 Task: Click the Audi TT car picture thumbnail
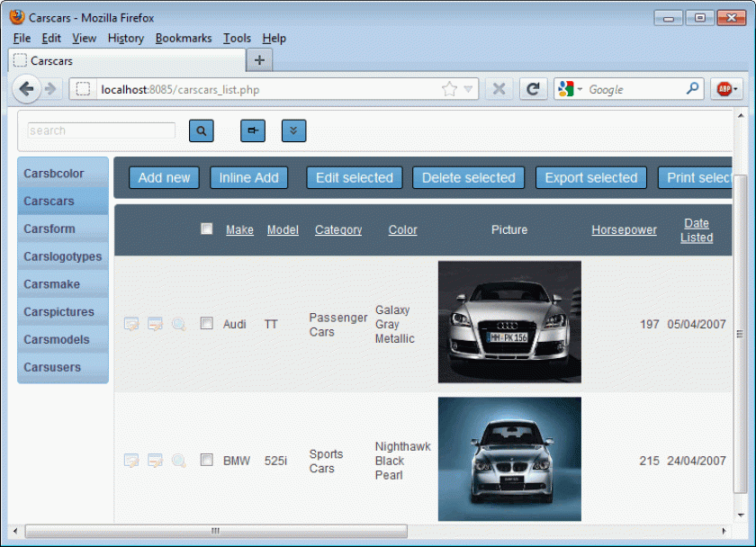509,322
